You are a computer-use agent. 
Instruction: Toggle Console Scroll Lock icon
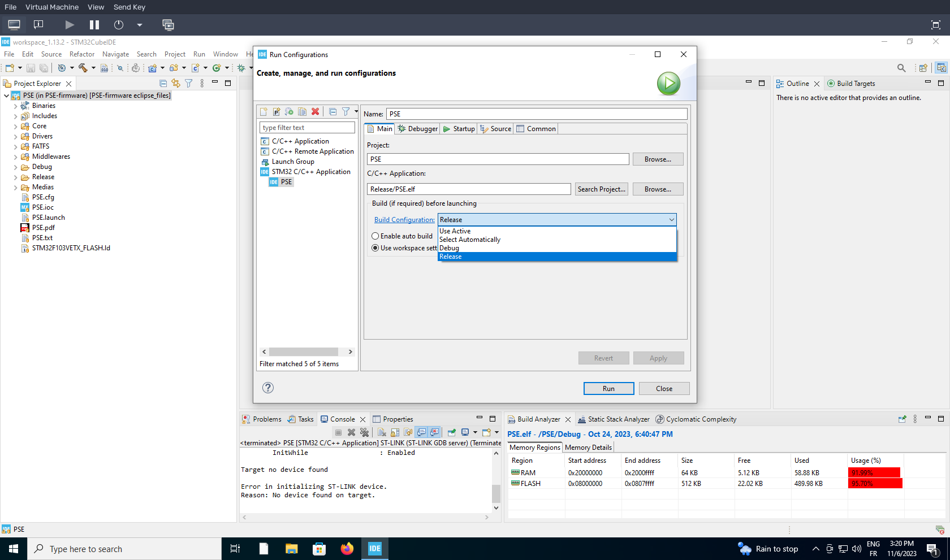click(x=395, y=432)
